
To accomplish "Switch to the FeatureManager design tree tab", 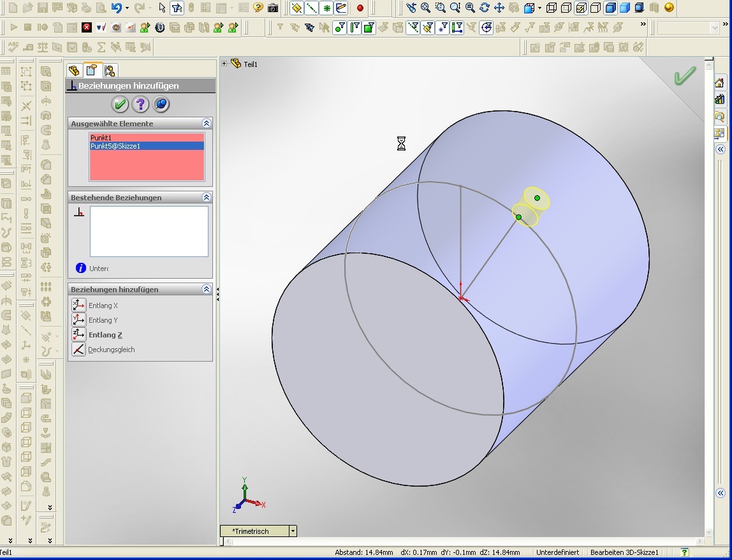I will [x=74, y=70].
